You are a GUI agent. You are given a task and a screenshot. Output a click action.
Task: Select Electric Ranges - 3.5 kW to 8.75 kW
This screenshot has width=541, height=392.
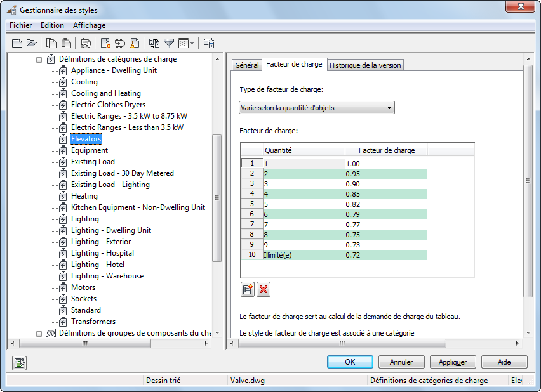129,116
